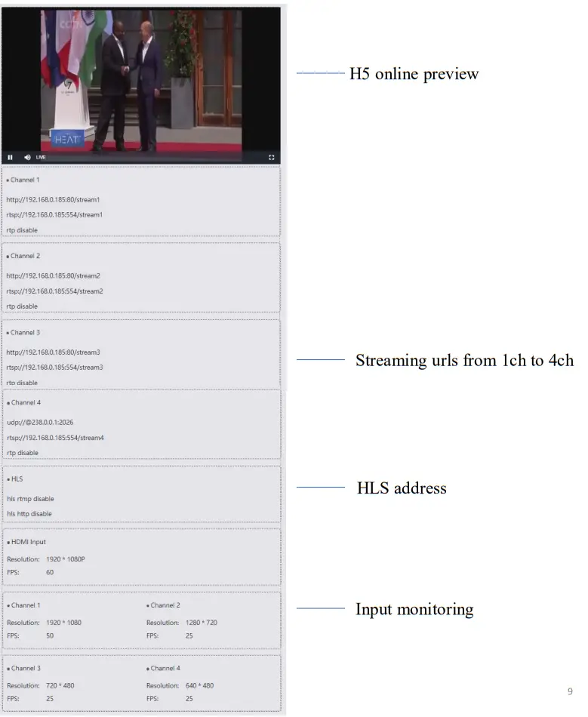Click the LIVE indicator in player

click(x=41, y=157)
